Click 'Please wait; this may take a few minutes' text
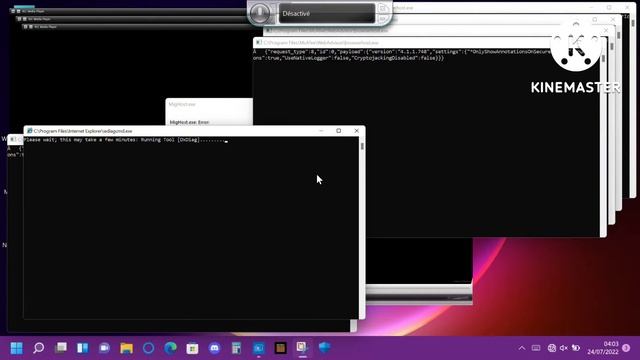The image size is (640, 360). [79, 140]
